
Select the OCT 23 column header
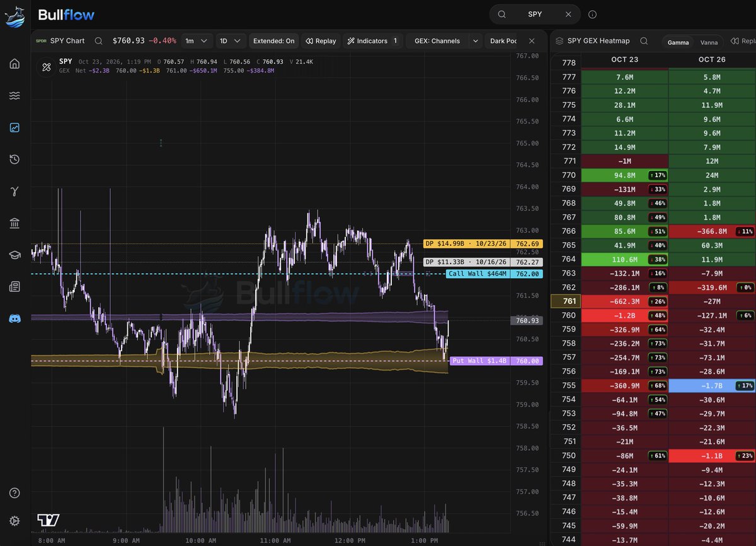pos(624,59)
